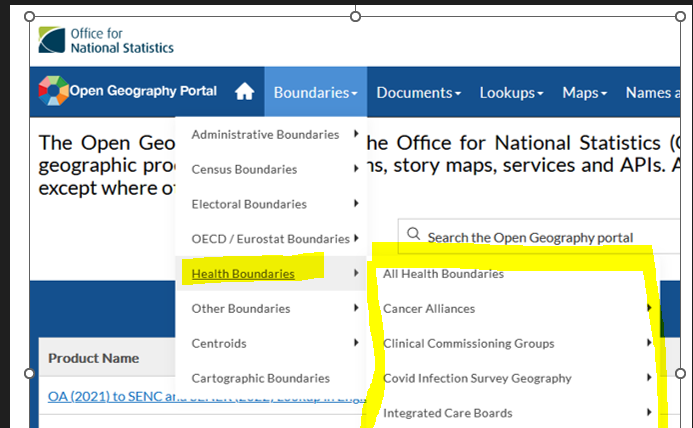
Task: Click into the Search the Open Geography portal field
Action: pyautogui.click(x=540, y=237)
